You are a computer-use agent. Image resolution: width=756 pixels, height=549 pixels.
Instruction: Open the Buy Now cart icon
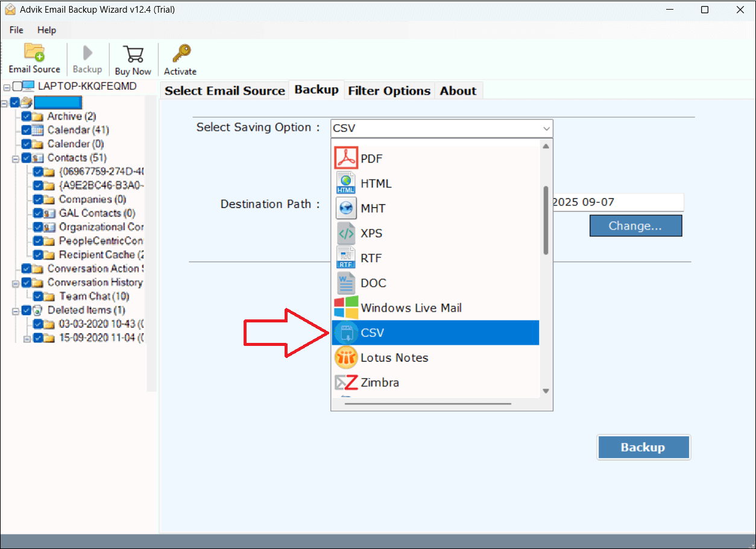click(133, 54)
